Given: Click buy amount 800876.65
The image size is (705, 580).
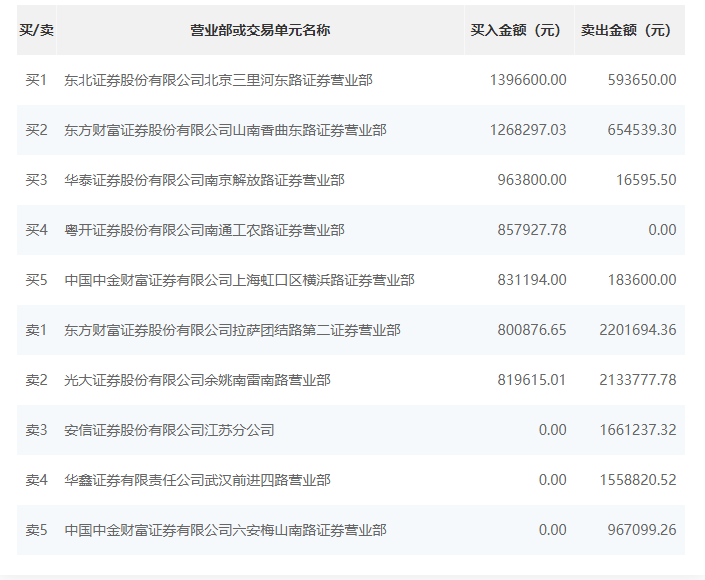Looking at the screenshot, I should tap(532, 330).
